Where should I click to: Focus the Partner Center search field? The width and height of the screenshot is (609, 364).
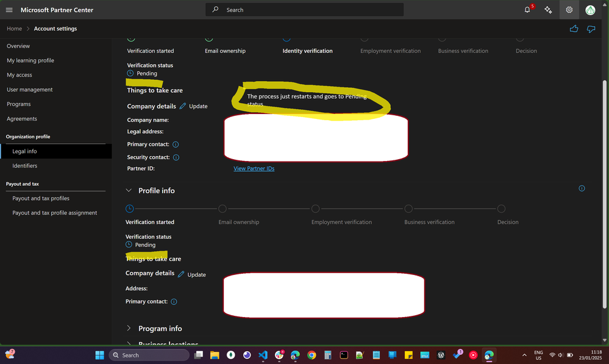click(x=305, y=10)
